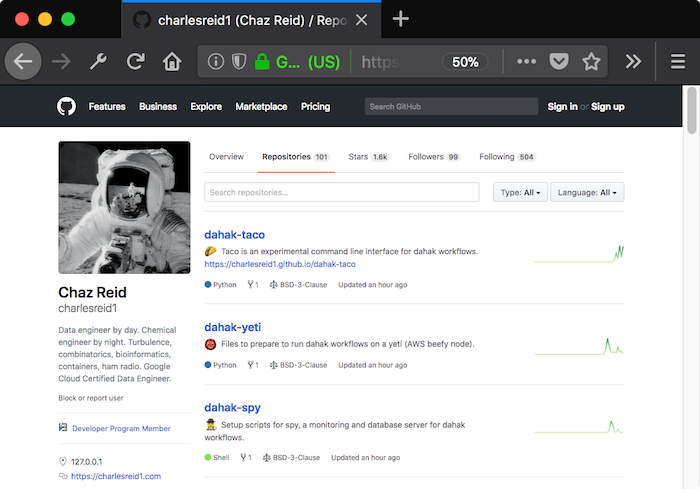The image size is (700, 489).
Task: Switch to the Following 504 tab
Action: point(507,157)
